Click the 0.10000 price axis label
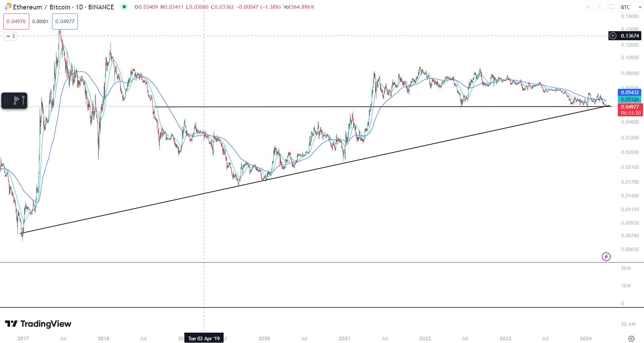The height and width of the screenshot is (343, 644). pyautogui.click(x=630, y=57)
